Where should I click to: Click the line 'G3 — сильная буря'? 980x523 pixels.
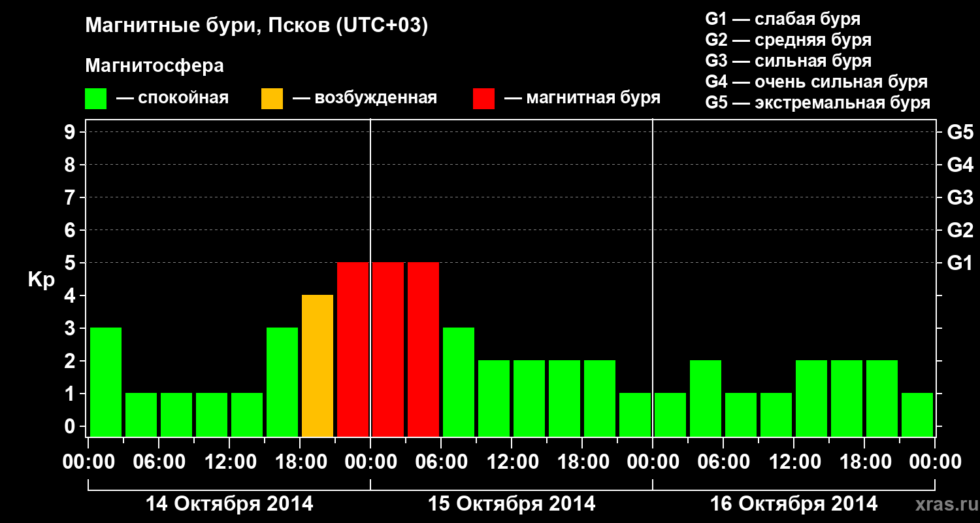(x=788, y=61)
